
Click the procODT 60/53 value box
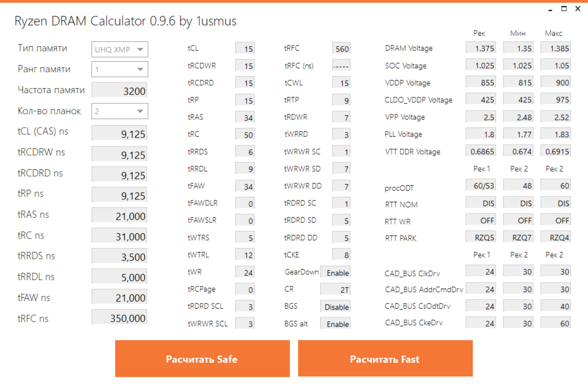point(480,186)
